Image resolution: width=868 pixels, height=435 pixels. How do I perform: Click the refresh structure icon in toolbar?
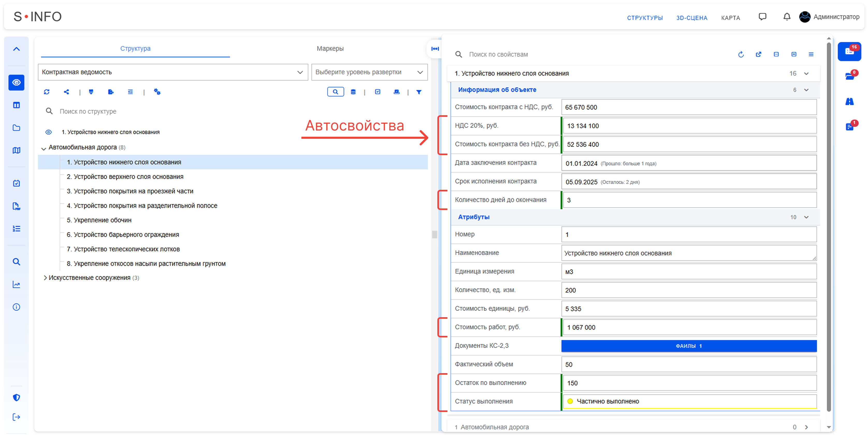coord(47,92)
